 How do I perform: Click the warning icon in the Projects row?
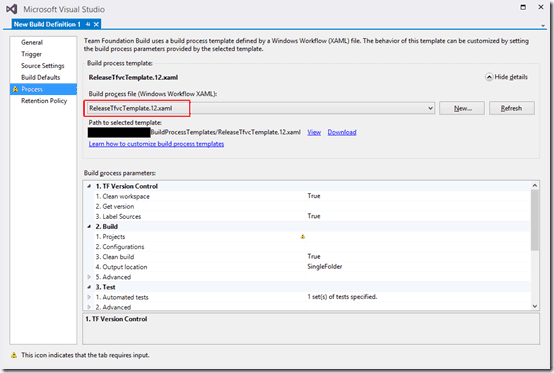pos(302,237)
